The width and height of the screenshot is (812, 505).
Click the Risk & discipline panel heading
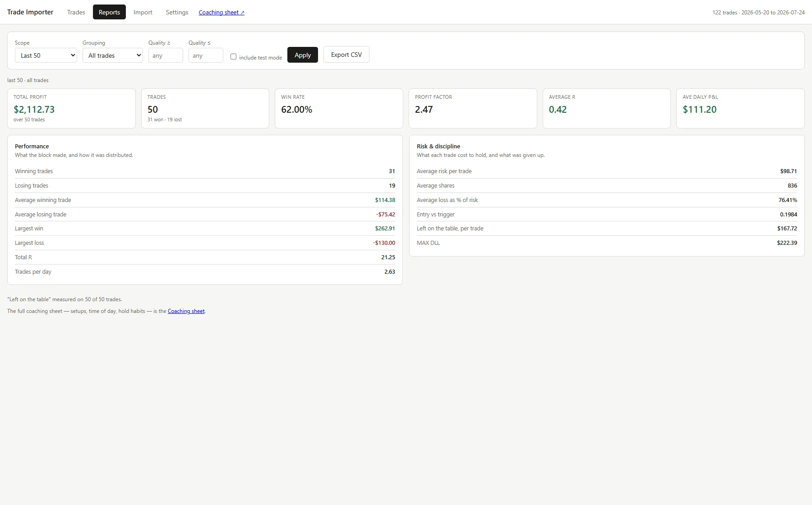click(x=438, y=147)
